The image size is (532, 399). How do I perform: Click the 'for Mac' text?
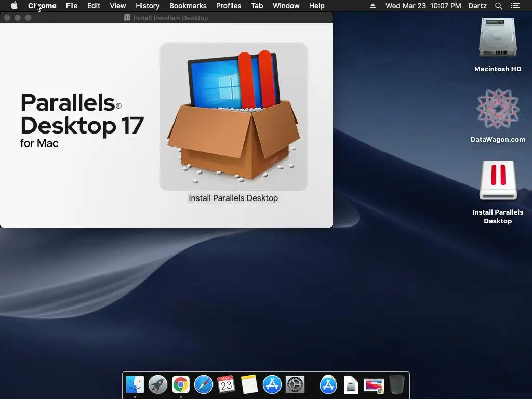click(39, 143)
